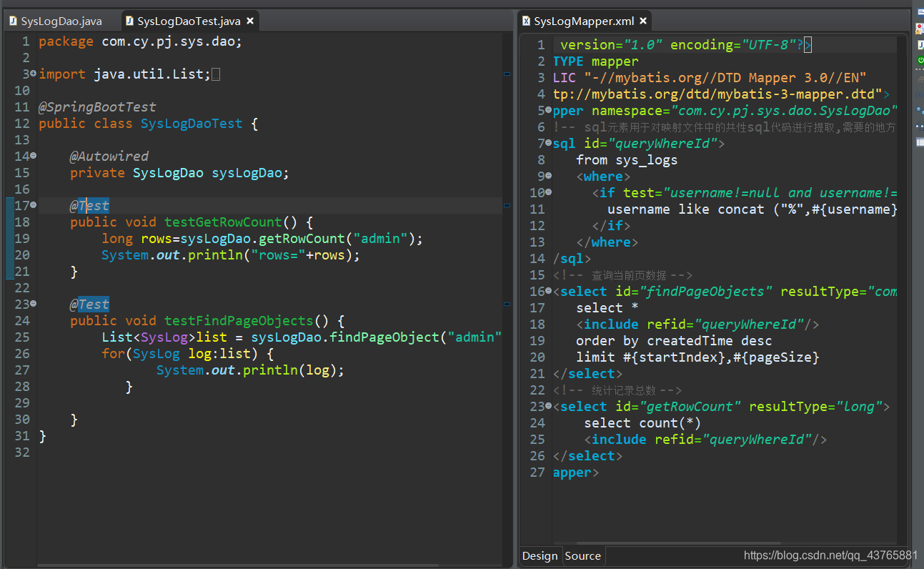Click the System.out.println(log) statement
The image size is (924, 569).
coord(250,370)
